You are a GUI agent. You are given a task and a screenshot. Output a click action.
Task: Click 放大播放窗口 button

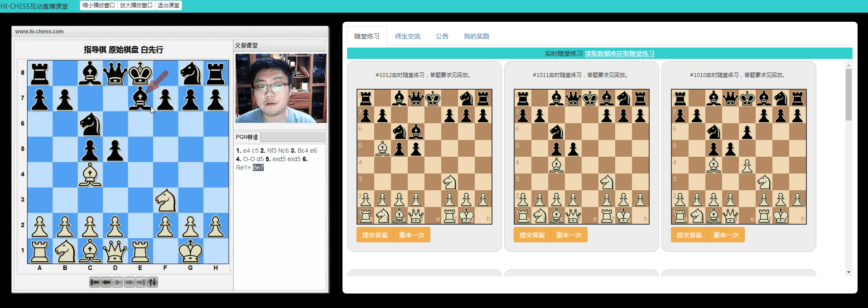(x=136, y=5)
